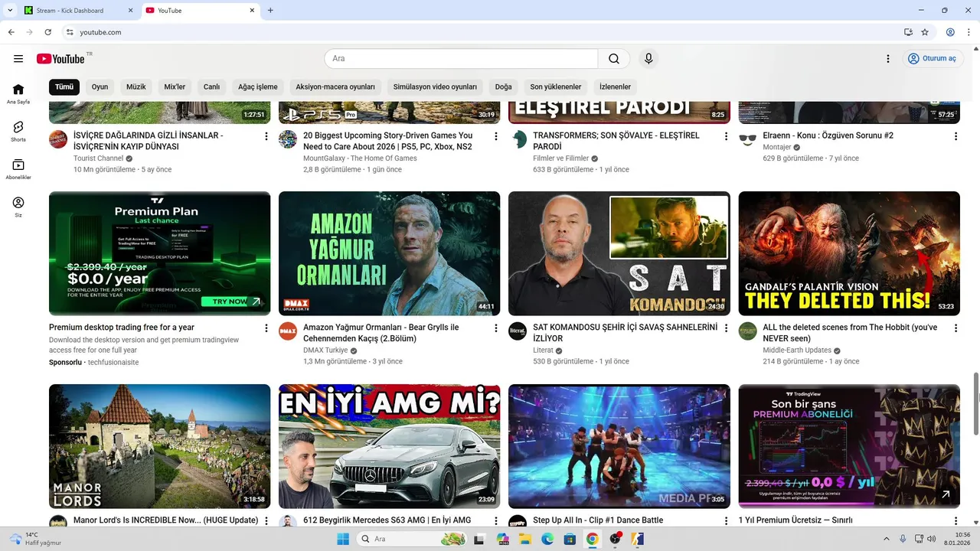Open Abonelikler in the sidebar
The image size is (980, 551).
pos(18,170)
